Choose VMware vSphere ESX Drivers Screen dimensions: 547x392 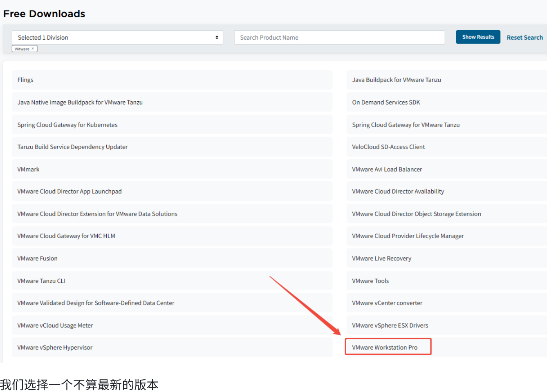[x=447, y=325]
